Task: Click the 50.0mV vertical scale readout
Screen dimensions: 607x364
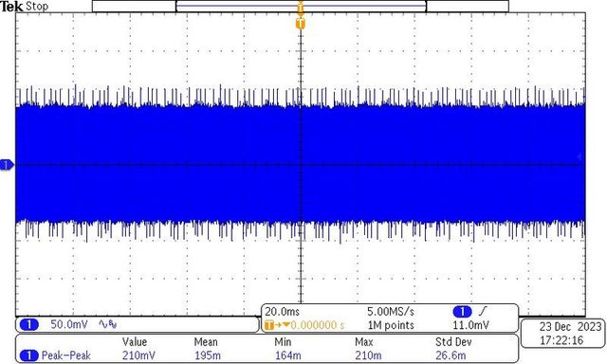Action: [69, 324]
